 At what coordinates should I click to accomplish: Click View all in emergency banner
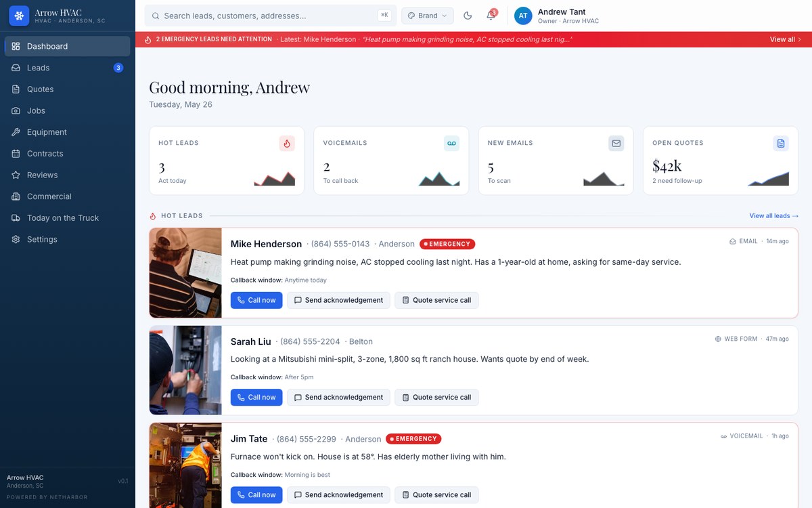[x=786, y=39]
